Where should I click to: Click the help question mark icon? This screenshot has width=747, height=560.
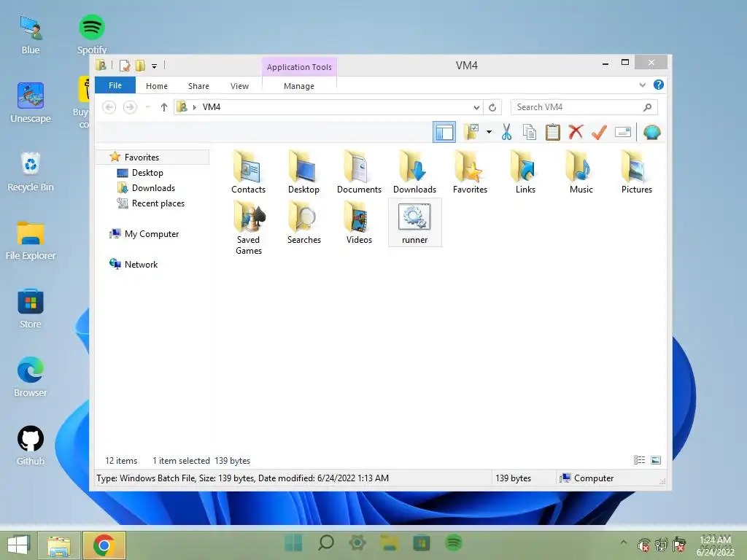(x=659, y=85)
